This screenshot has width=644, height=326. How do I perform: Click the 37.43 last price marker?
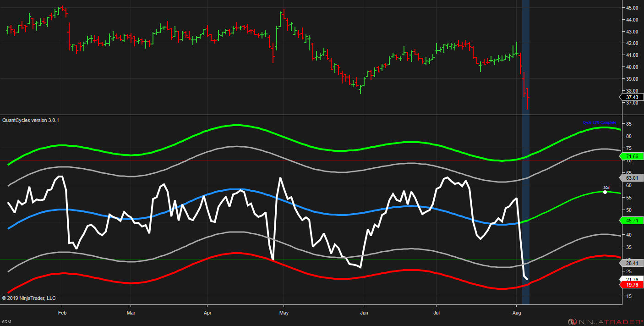click(x=632, y=97)
